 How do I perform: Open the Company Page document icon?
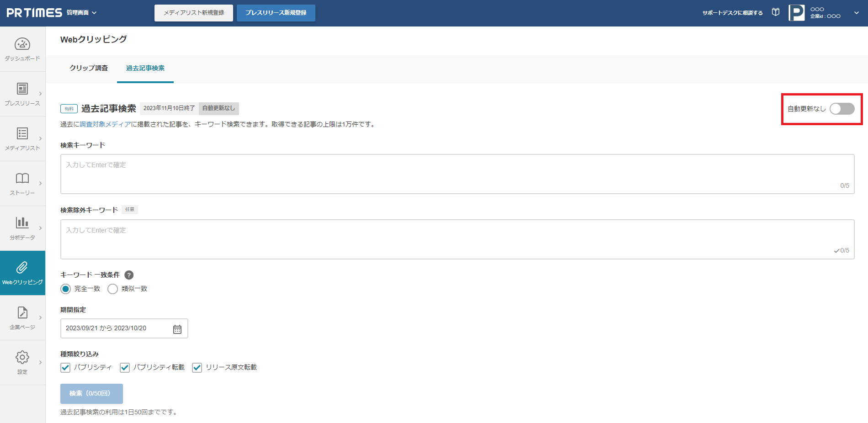22,312
